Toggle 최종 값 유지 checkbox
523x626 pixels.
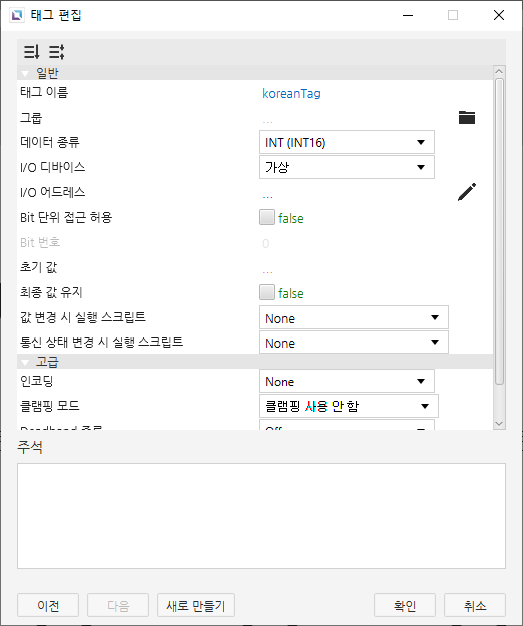[267, 292]
